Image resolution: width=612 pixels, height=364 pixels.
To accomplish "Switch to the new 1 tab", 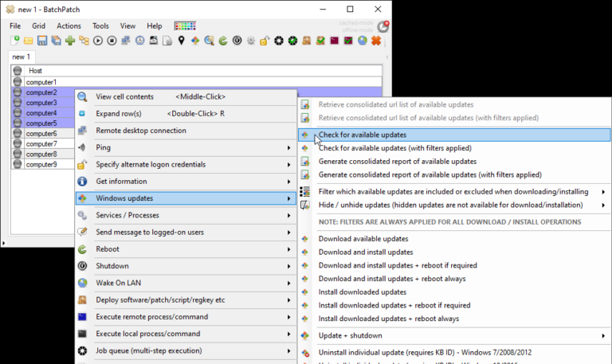I will point(21,57).
